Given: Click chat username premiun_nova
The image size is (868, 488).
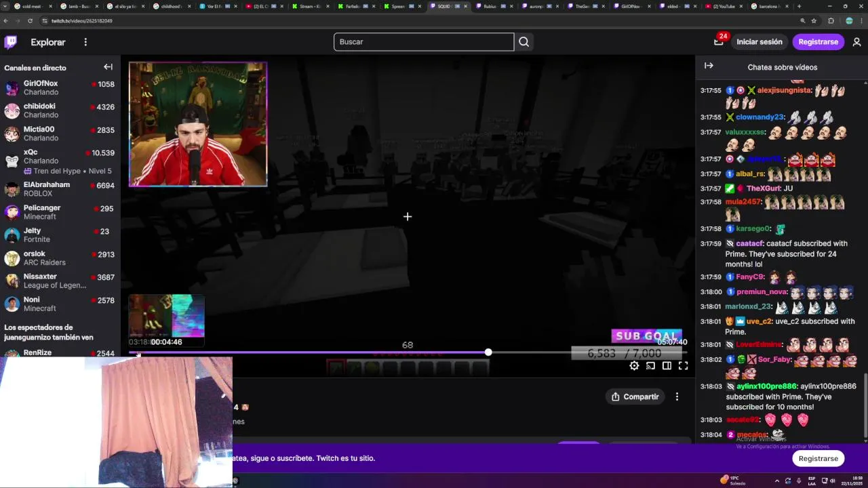Looking at the screenshot, I should tap(762, 291).
